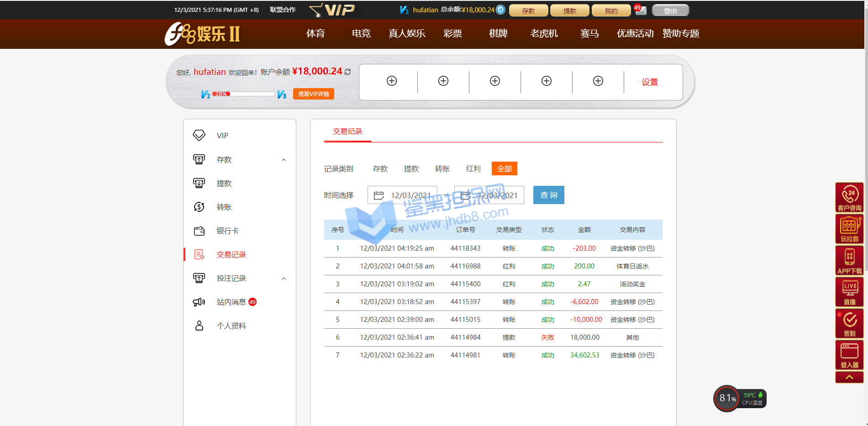Select the 红利 record type filter
The image size is (868, 426).
tap(473, 169)
